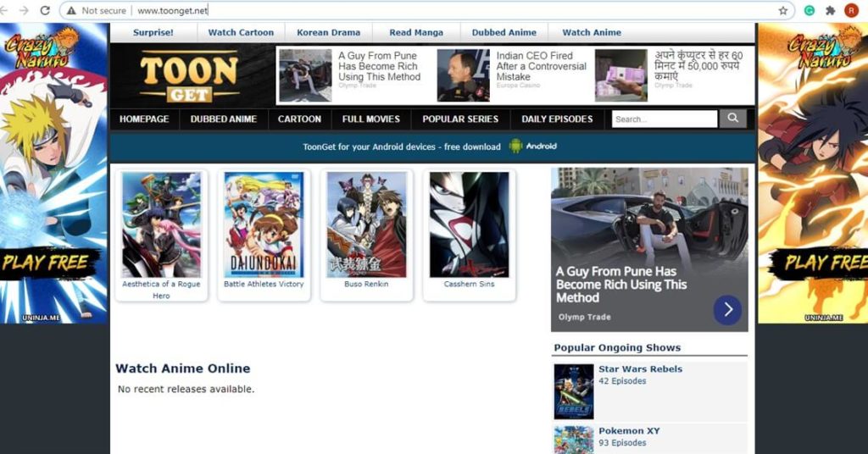
Task: Click the ToonGet logo
Action: click(189, 76)
